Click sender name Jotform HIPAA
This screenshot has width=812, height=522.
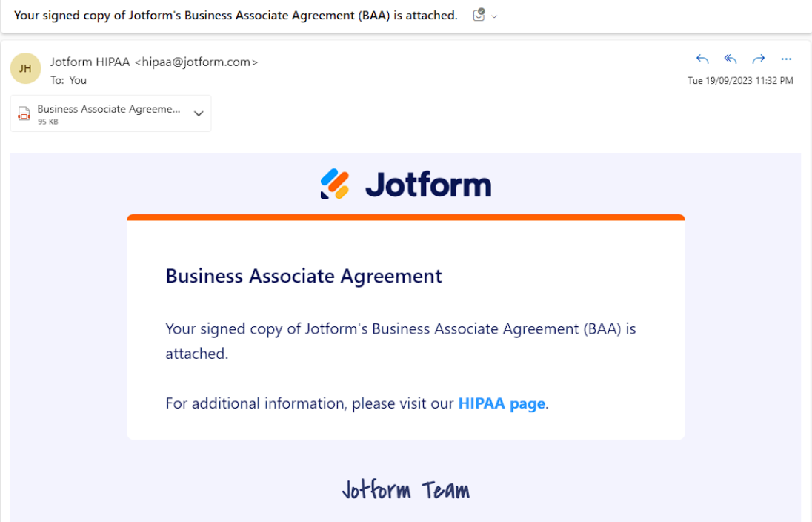90,62
